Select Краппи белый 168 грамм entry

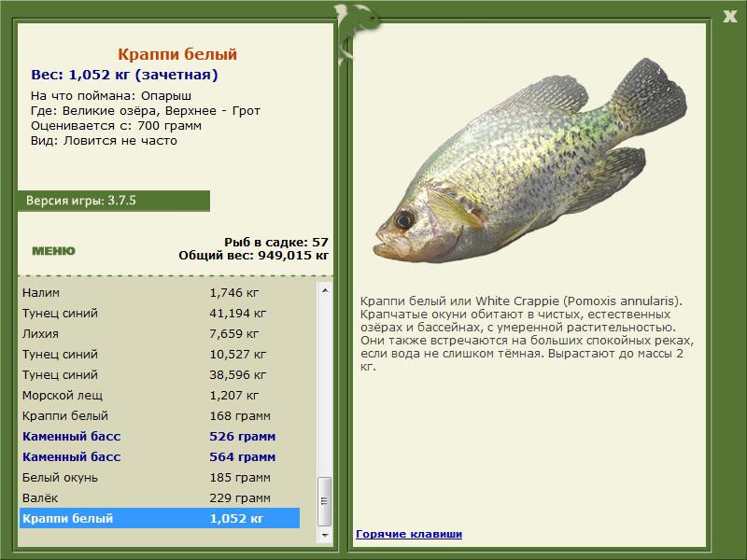(x=159, y=416)
